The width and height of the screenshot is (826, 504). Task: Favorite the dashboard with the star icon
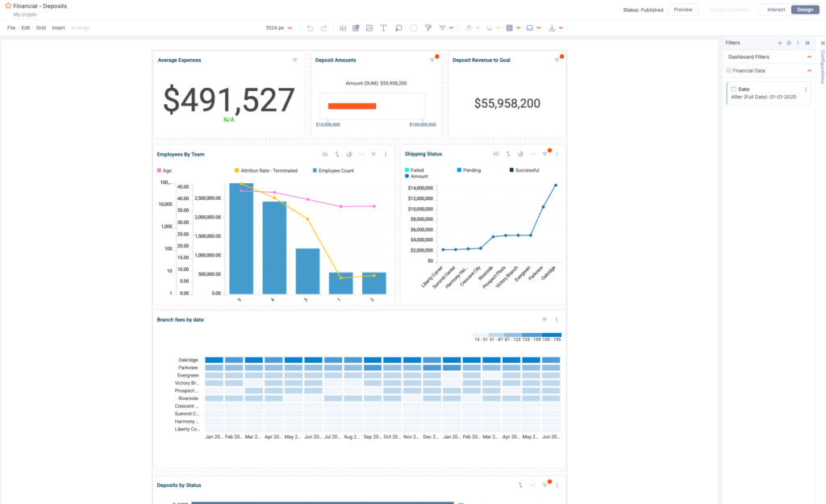(8, 6)
